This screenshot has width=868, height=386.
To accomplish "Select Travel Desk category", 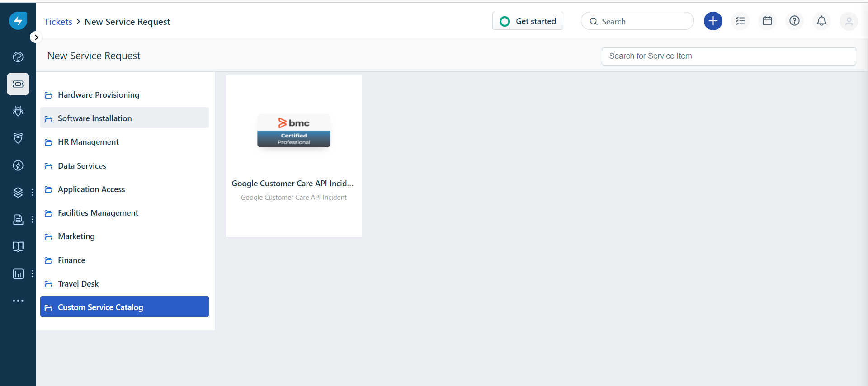I will 124,284.
